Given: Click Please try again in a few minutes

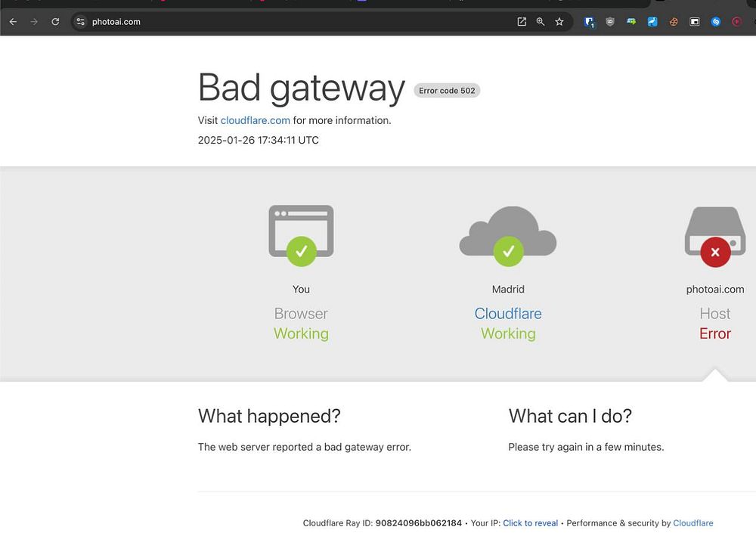Looking at the screenshot, I should click(586, 447).
